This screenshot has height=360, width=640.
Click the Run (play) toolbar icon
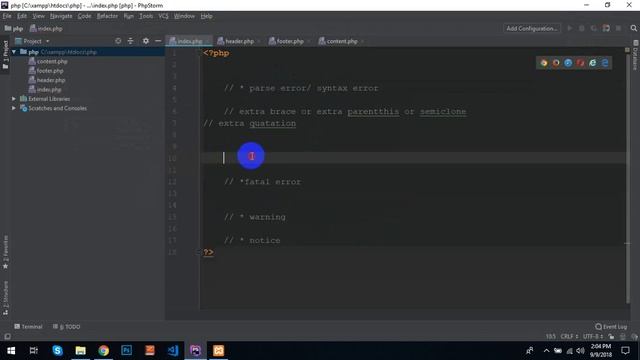[570, 28]
